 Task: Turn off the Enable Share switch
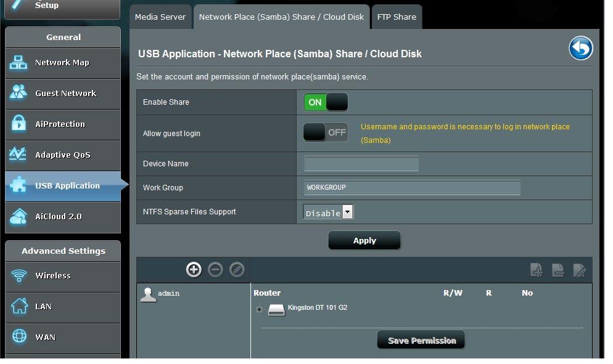pos(326,102)
